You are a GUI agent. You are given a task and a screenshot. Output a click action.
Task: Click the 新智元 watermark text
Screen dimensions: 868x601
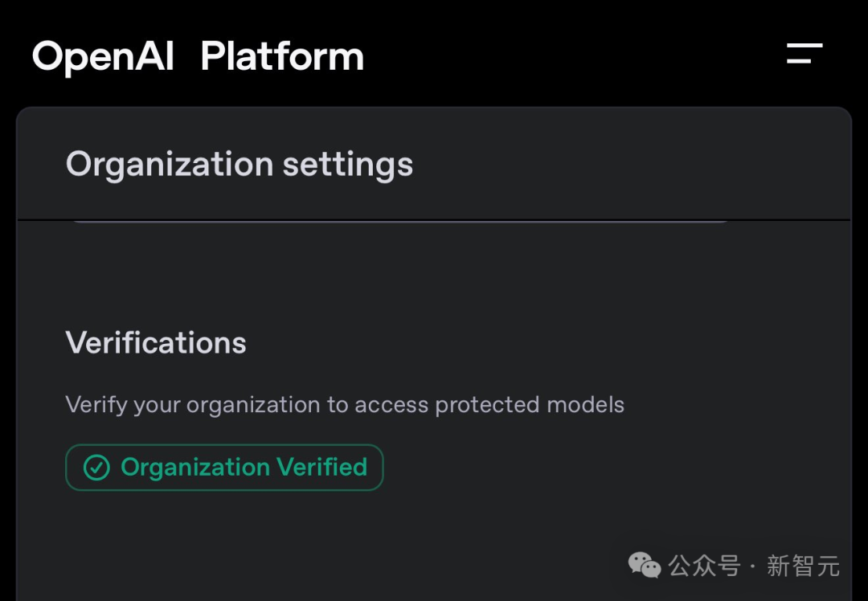803,566
